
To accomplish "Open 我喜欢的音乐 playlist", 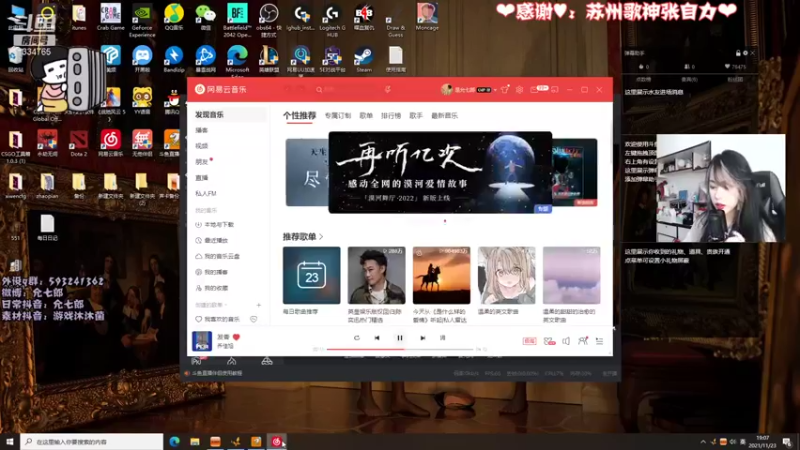I will coord(217,319).
